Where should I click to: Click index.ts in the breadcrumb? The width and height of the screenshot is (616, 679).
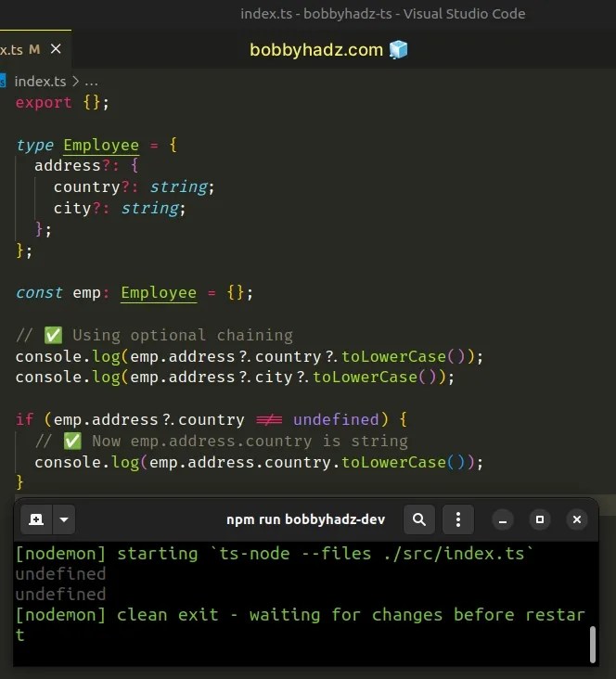[x=40, y=82]
